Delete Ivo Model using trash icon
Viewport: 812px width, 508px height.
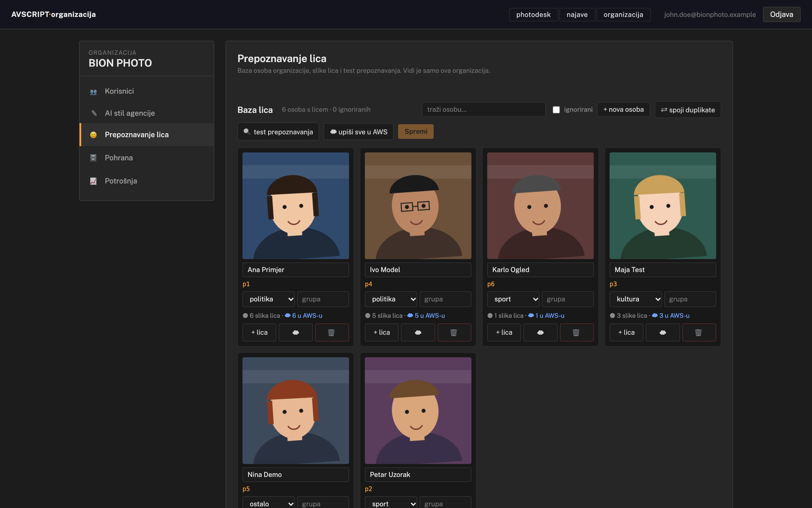(454, 332)
